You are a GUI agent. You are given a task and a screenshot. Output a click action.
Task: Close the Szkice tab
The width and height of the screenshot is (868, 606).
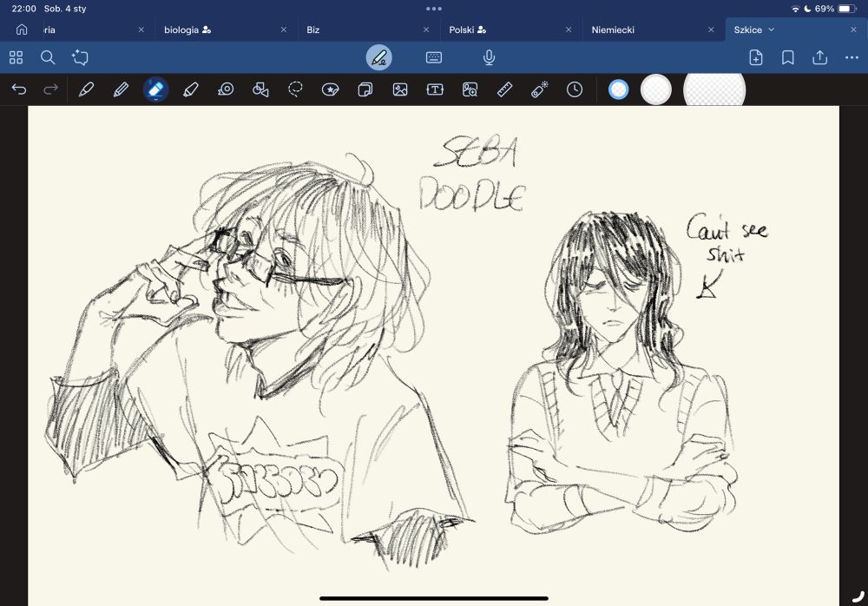(853, 30)
